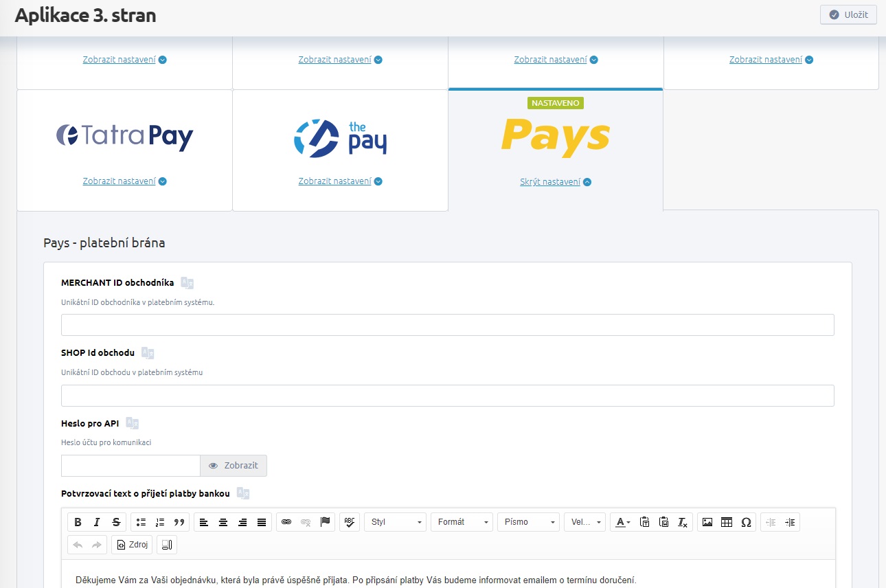Image resolution: width=886 pixels, height=588 pixels.
Task: Click translate icon beside SHOP Id obchodu
Action: (x=148, y=353)
